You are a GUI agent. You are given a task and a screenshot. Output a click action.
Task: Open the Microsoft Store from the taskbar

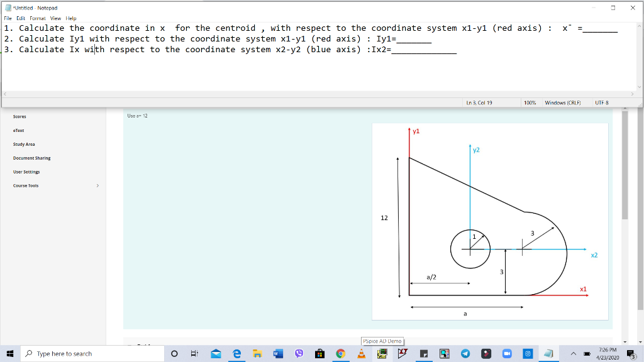point(320,353)
